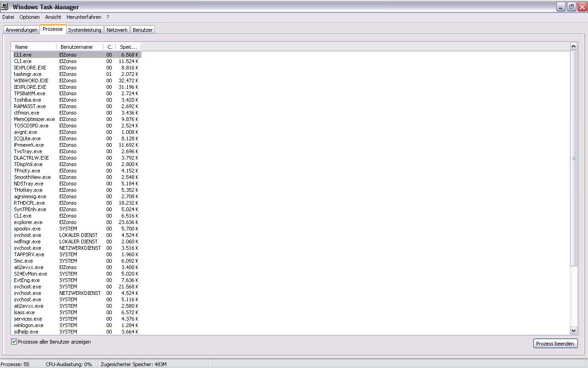Select the Smc.exe process

click(77, 261)
